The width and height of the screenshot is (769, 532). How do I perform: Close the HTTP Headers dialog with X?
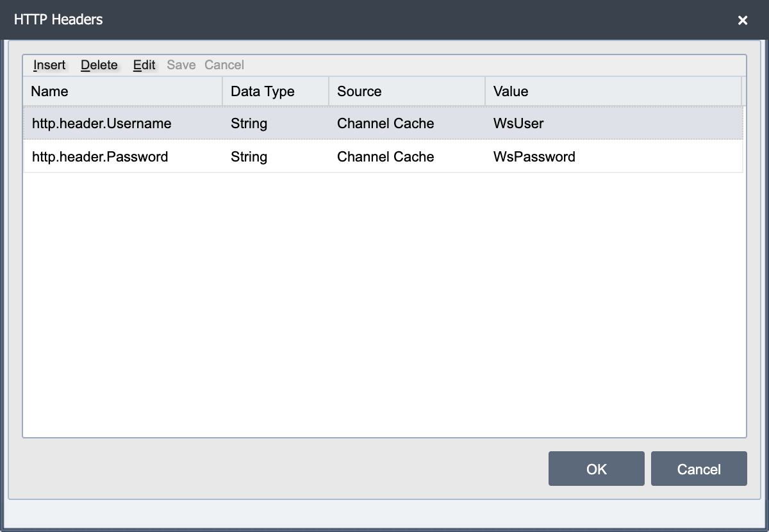click(743, 21)
